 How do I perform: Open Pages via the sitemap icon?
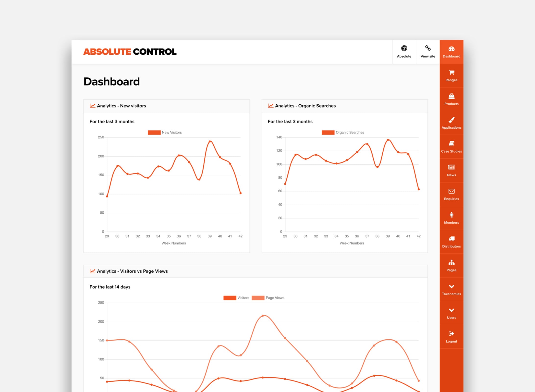click(451, 262)
